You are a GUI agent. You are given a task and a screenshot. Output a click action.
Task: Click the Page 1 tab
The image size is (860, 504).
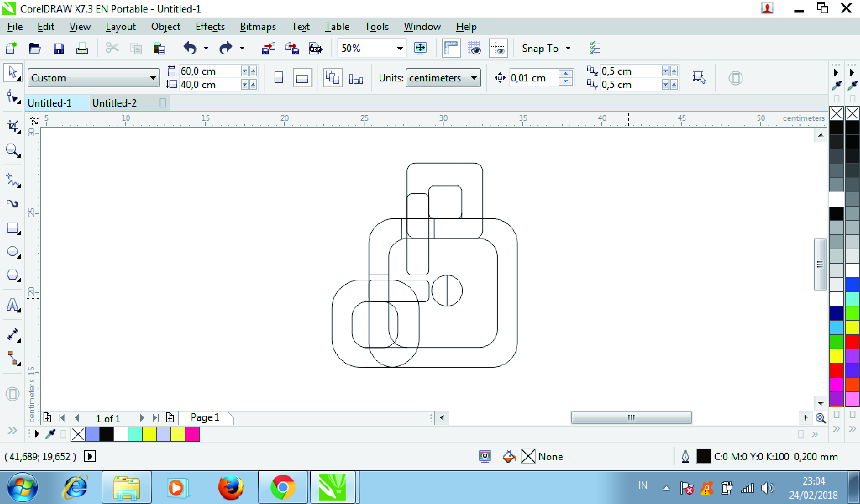(x=205, y=418)
